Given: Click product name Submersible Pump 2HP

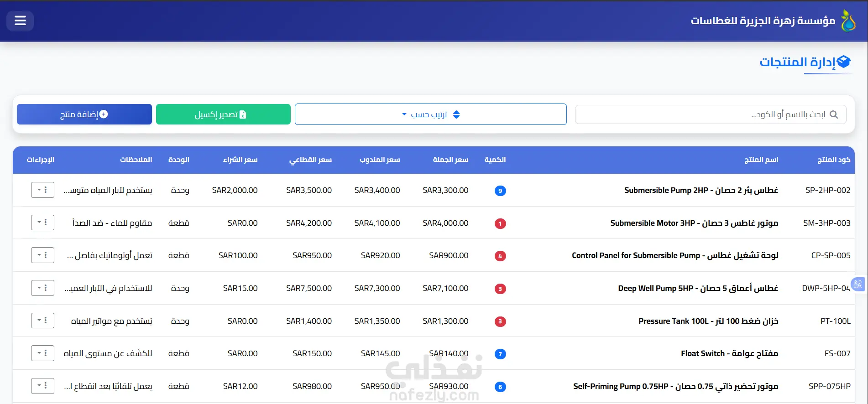Looking at the screenshot, I should [701, 190].
